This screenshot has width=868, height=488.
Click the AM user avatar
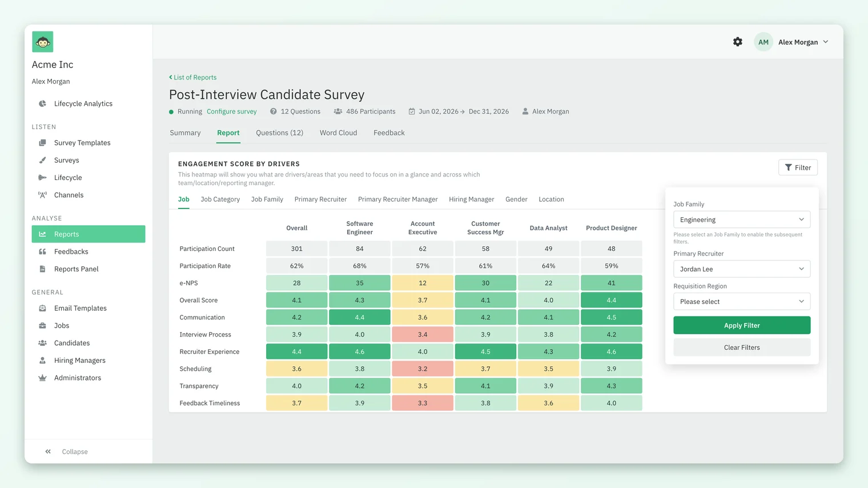(763, 42)
